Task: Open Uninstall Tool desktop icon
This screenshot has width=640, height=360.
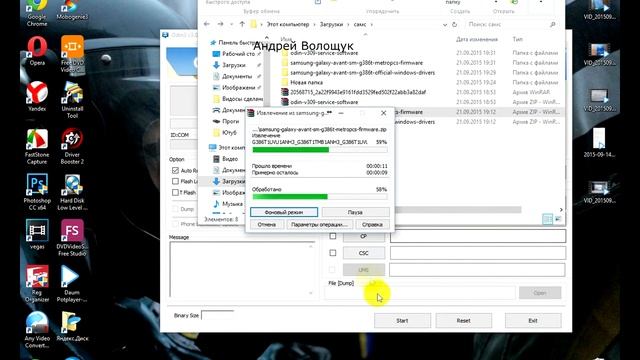Action: point(72,100)
